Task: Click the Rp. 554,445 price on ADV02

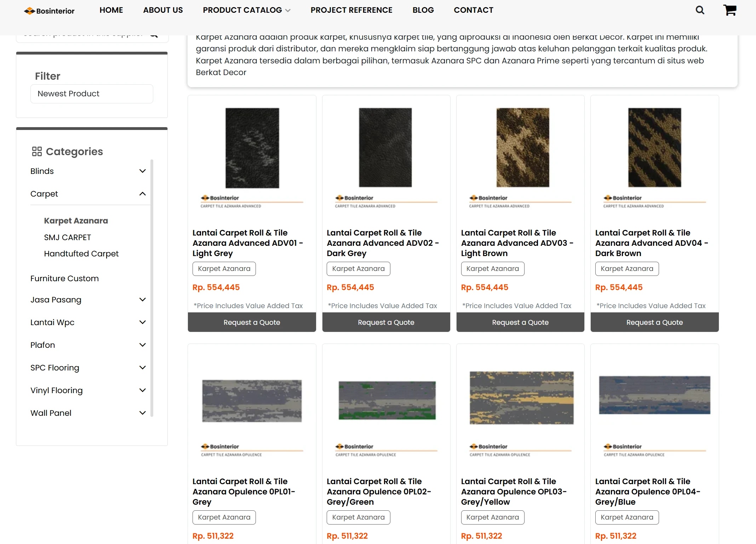Action: (x=350, y=287)
